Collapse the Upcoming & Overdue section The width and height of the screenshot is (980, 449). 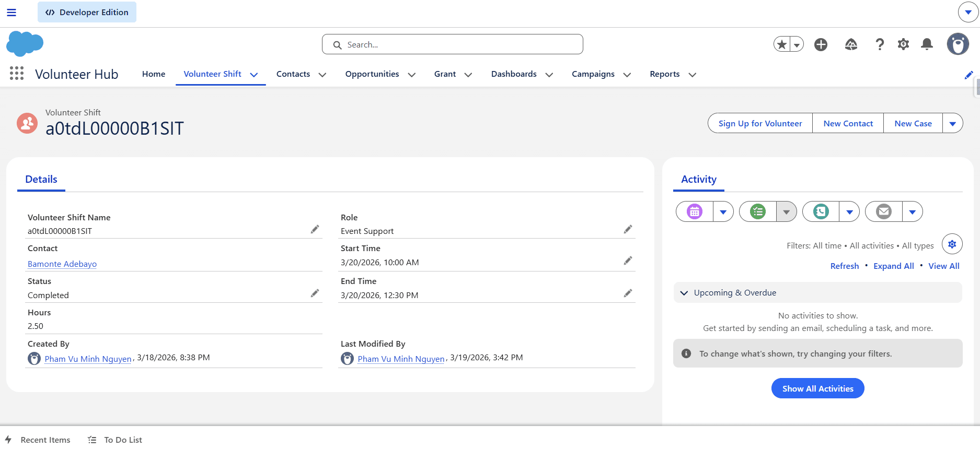point(817,292)
